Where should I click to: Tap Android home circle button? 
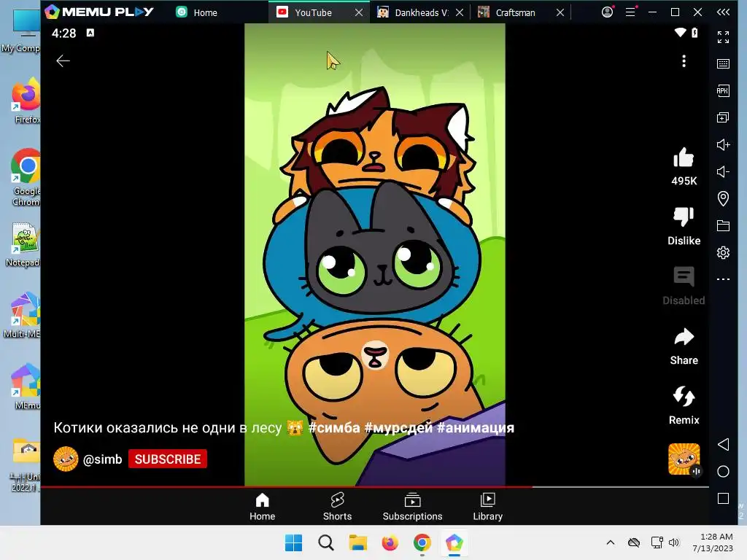tap(723, 472)
